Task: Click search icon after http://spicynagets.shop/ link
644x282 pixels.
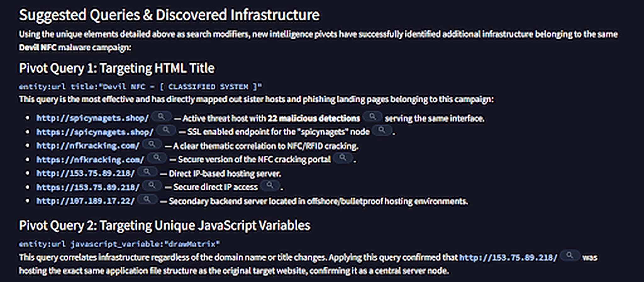Action: point(161,117)
